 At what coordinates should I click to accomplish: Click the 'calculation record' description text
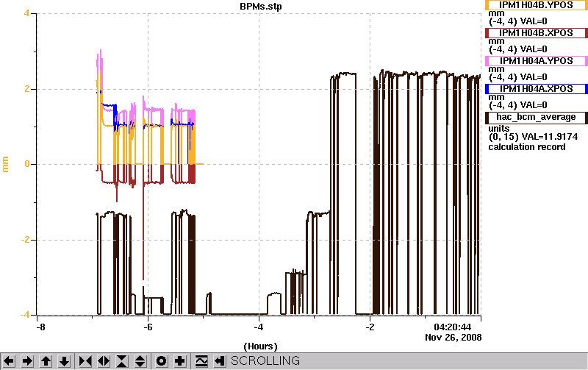pos(527,146)
